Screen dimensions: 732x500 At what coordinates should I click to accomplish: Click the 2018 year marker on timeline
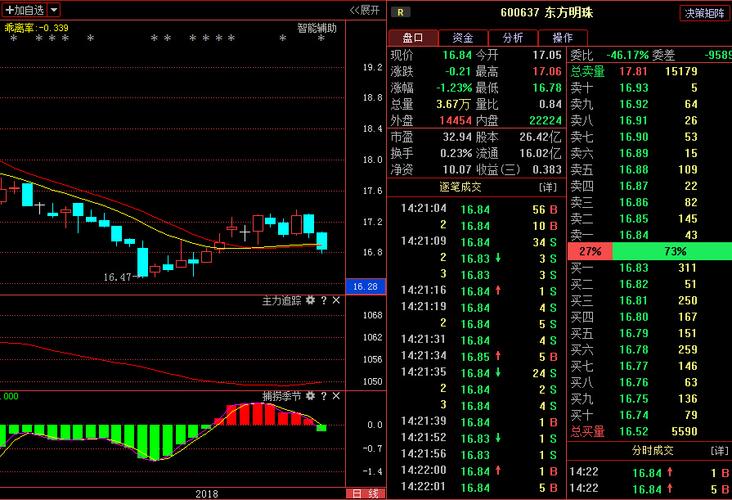pyautogui.click(x=206, y=494)
